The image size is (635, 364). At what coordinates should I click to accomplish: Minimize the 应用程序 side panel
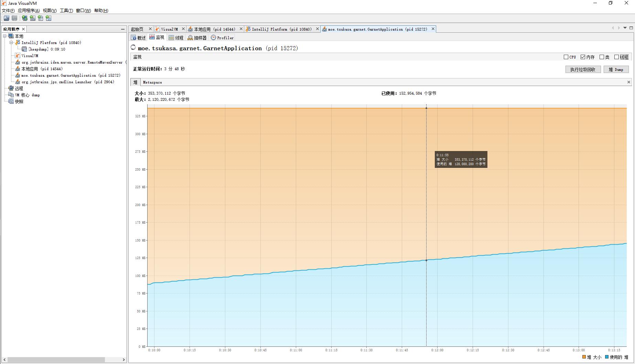[x=122, y=29]
